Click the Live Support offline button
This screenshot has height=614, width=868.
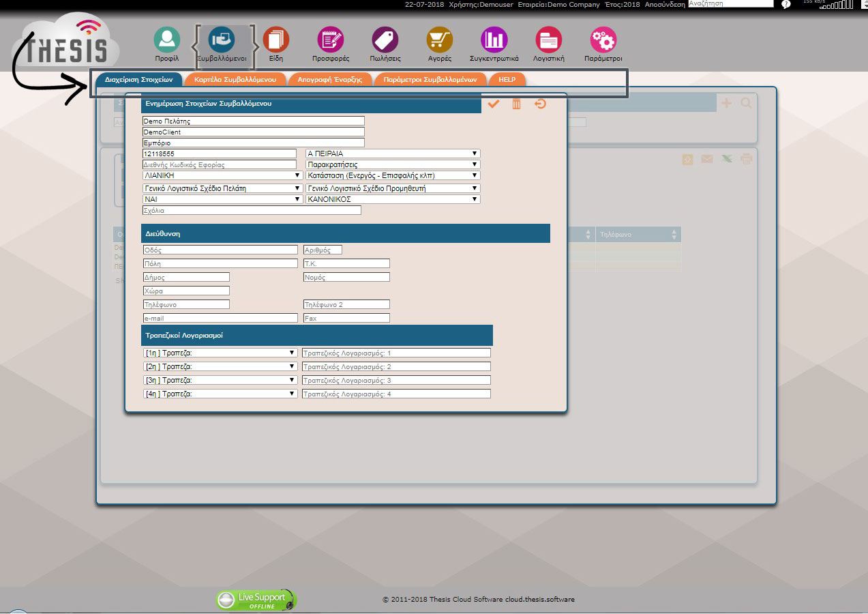[x=256, y=600]
